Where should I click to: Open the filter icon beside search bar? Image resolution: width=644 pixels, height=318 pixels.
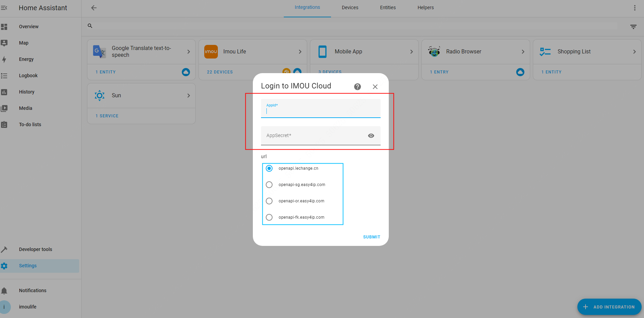[633, 27]
